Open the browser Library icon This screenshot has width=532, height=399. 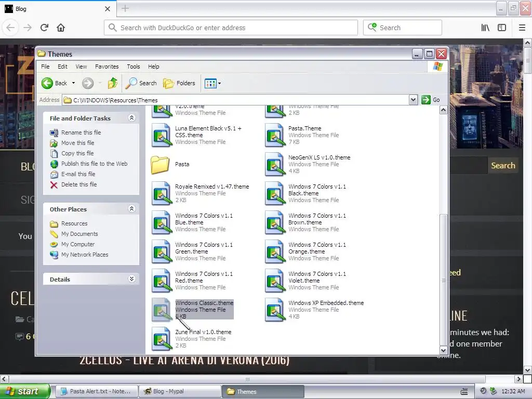[485, 28]
